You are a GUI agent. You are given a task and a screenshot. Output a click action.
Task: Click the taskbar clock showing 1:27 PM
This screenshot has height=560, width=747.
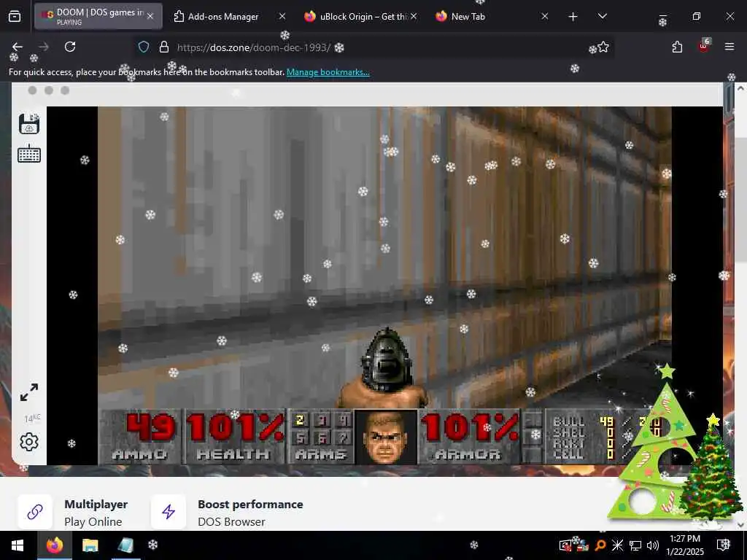(684, 545)
